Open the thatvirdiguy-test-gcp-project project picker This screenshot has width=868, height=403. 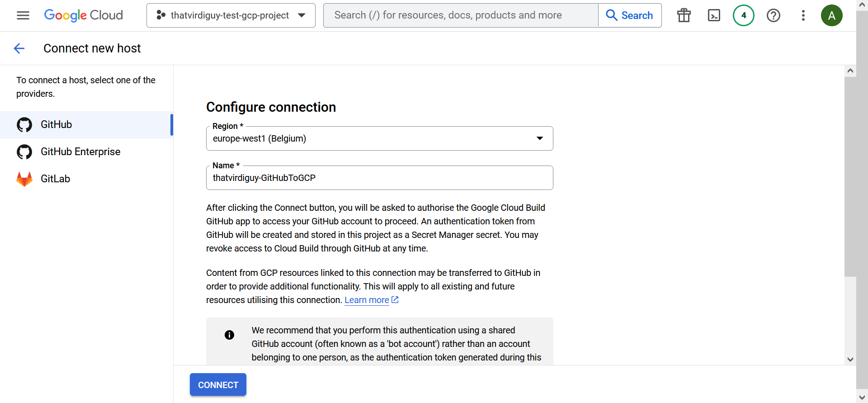pyautogui.click(x=231, y=15)
